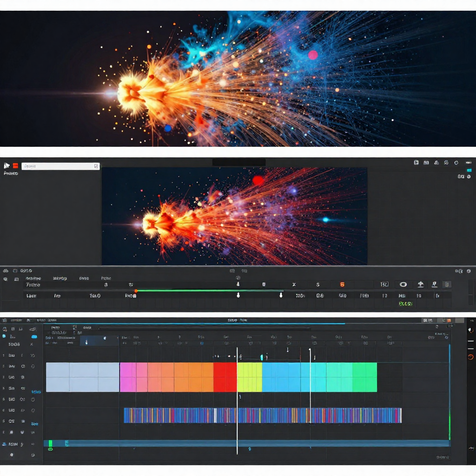Click the X icon in the controls row

click(294, 284)
